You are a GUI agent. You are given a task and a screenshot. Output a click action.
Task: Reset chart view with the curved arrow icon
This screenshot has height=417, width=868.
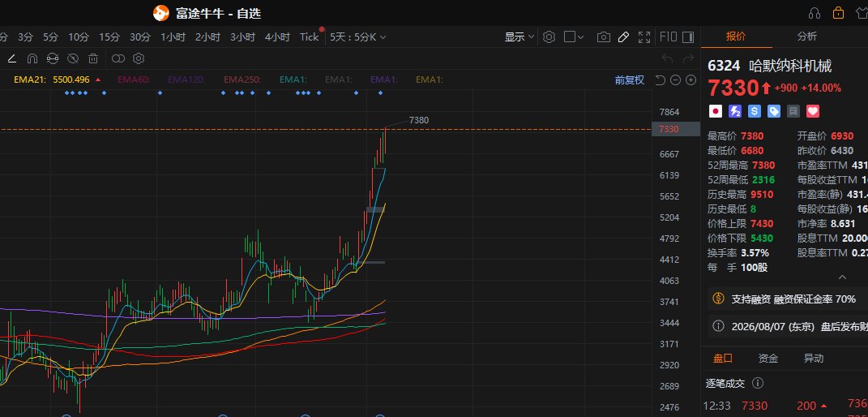pyautogui.click(x=660, y=80)
